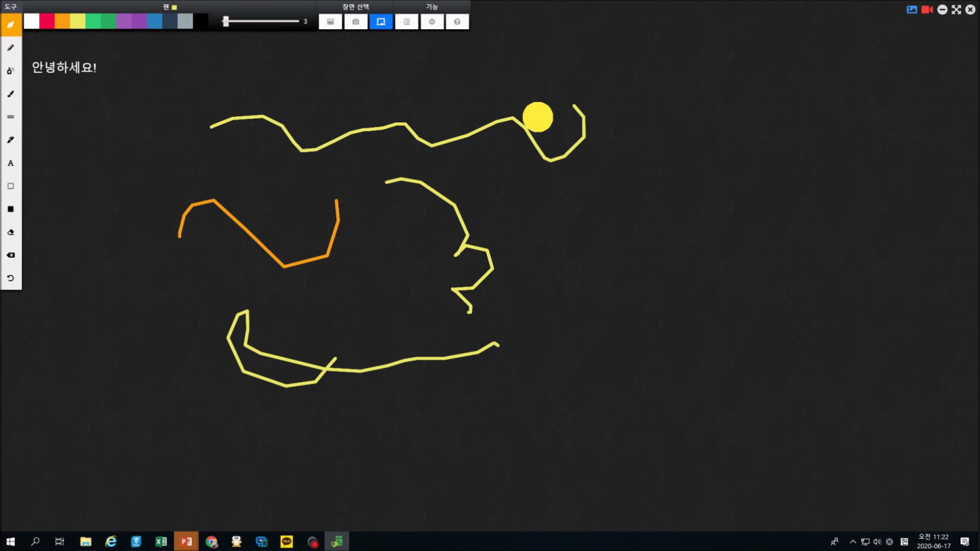980x551 pixels.
Task: Open Task View on taskbar
Action: (60, 542)
